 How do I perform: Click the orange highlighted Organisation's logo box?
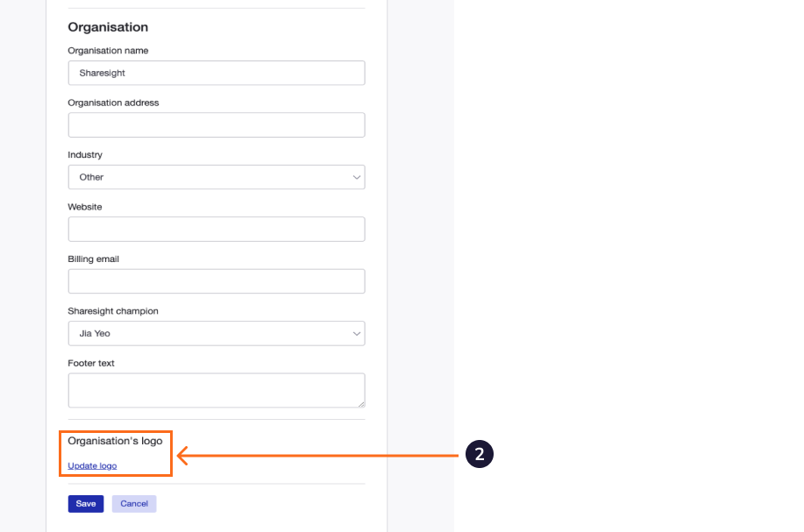(115, 453)
